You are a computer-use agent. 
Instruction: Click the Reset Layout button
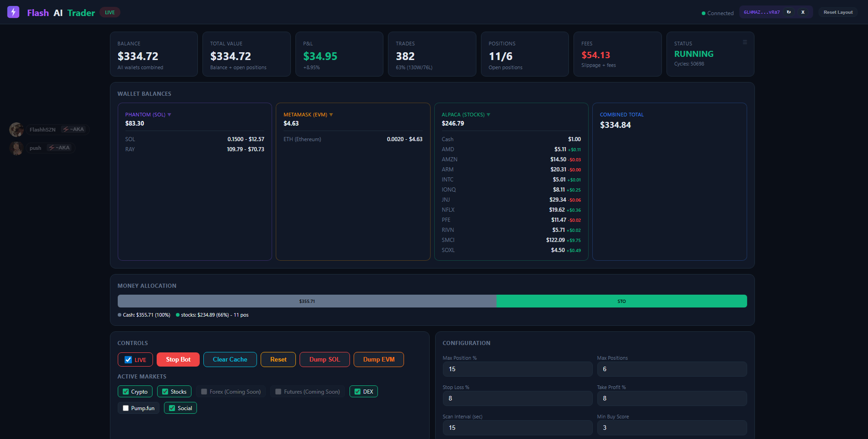tap(838, 12)
